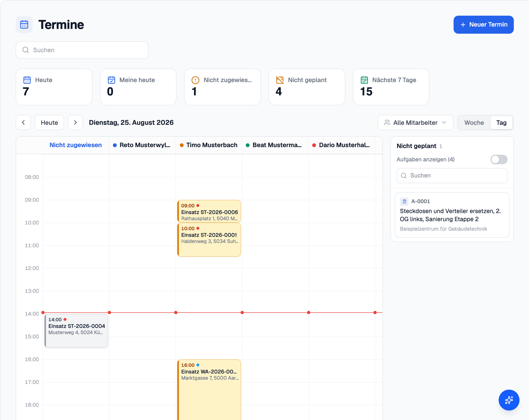Screen dimensions: 529x420
Task: Click the 12:00 time label
Action: click(x=32, y=268)
